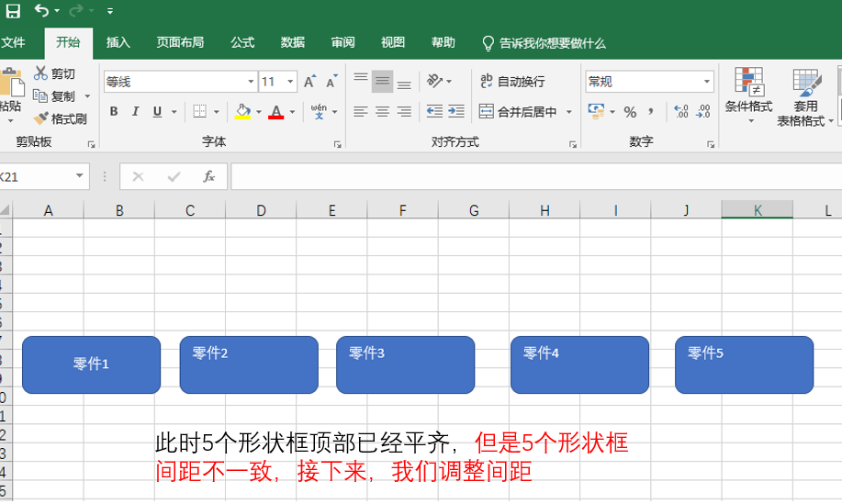842x504 pixels.
Task: Open the font name box showing 等线
Action: [x=180, y=82]
